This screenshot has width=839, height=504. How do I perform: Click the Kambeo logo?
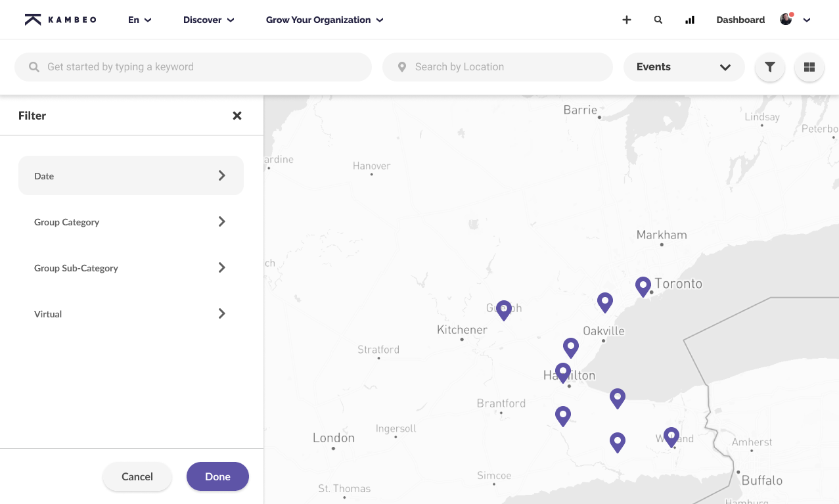point(60,20)
